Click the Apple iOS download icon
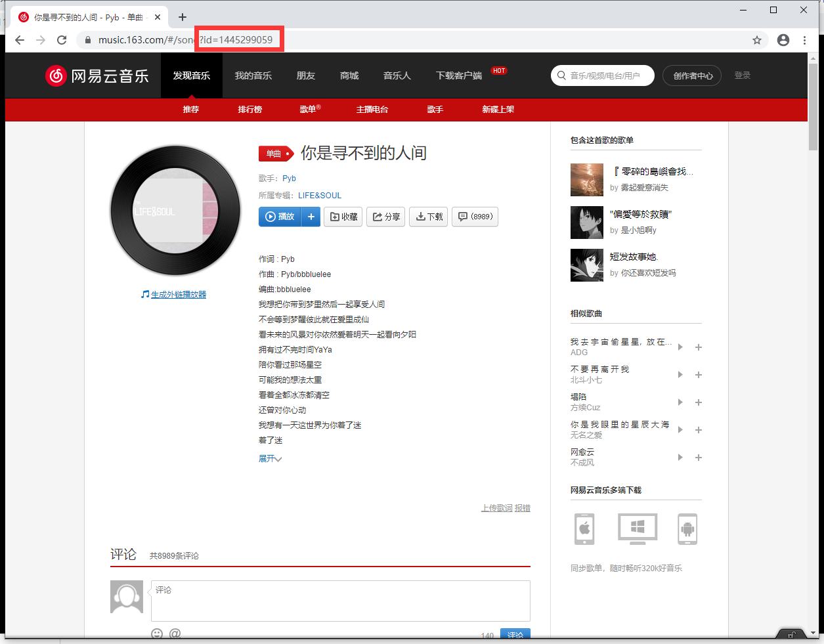824x644 pixels. pos(584,528)
